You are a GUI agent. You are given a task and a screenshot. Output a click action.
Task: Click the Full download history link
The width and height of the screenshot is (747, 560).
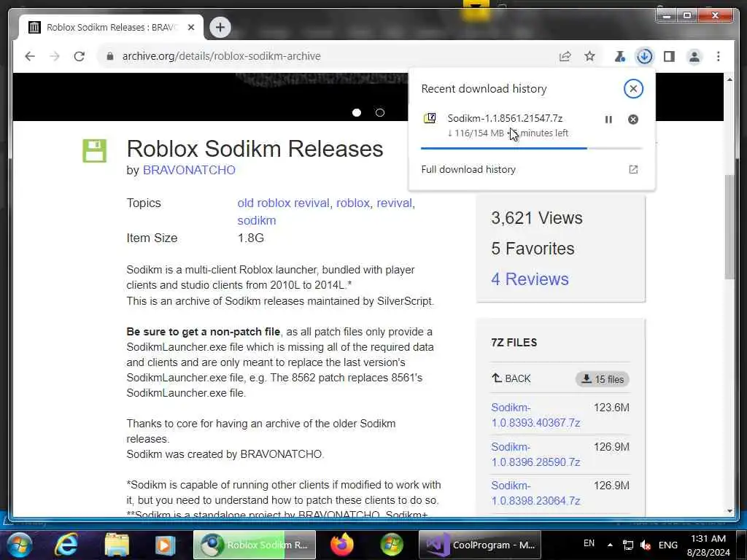[468, 169]
